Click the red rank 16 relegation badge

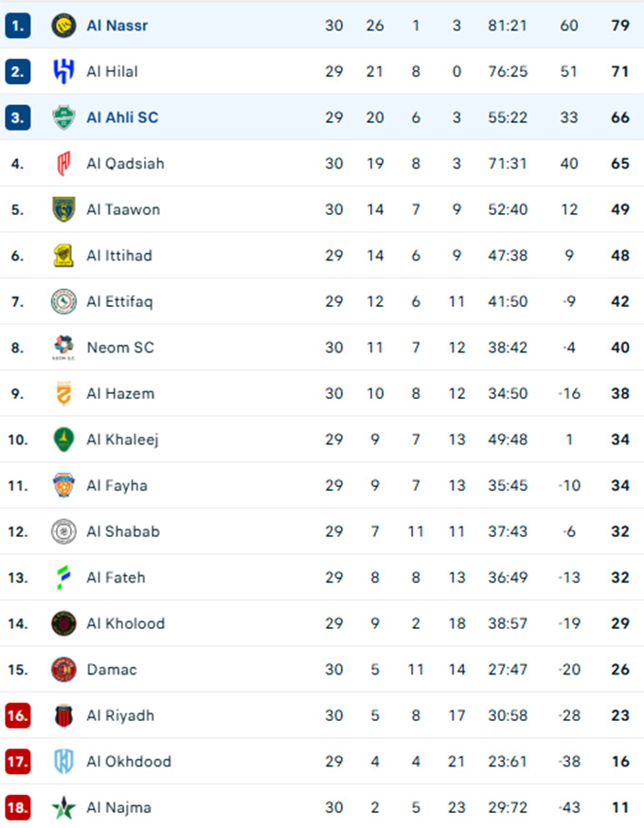[x=17, y=715]
